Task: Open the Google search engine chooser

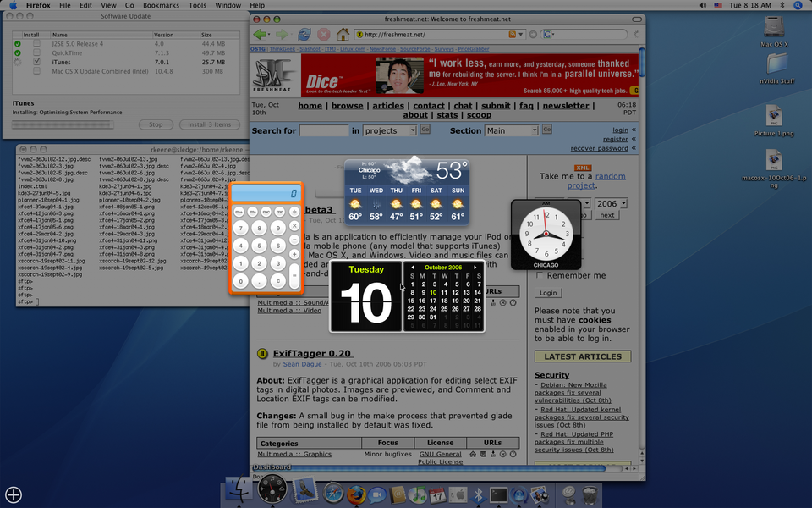Action: 548,34
